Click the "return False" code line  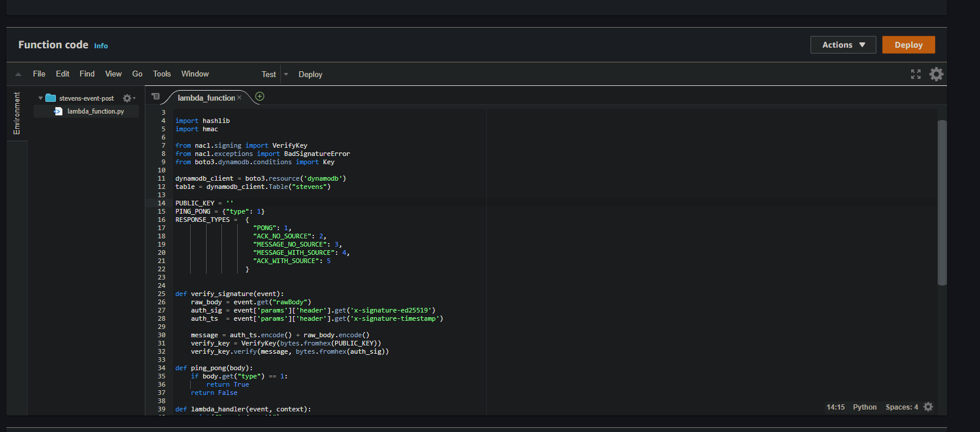tap(214, 393)
